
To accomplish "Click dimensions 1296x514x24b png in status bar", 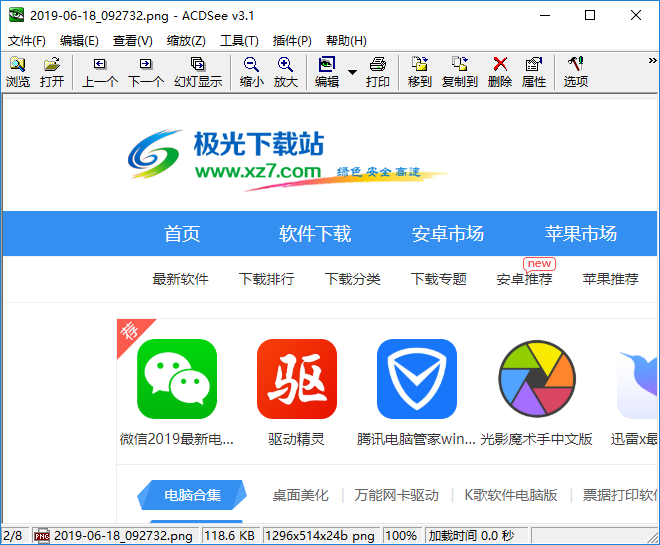I will (x=320, y=536).
